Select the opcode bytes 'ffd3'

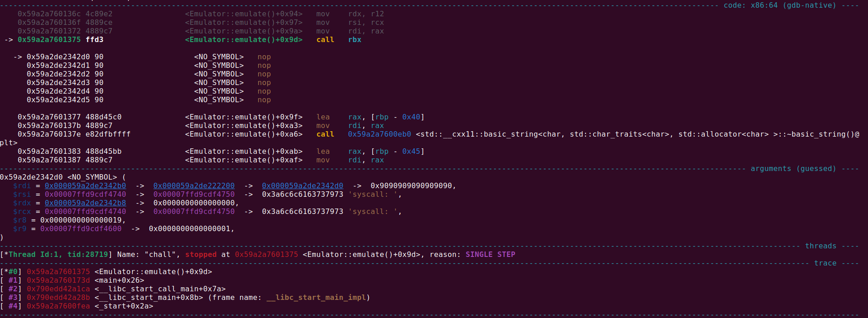click(95, 40)
